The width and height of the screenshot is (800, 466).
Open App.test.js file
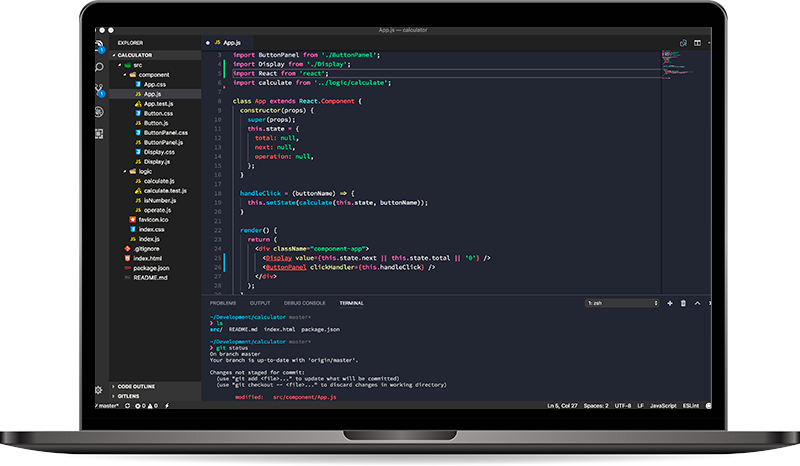click(x=155, y=104)
